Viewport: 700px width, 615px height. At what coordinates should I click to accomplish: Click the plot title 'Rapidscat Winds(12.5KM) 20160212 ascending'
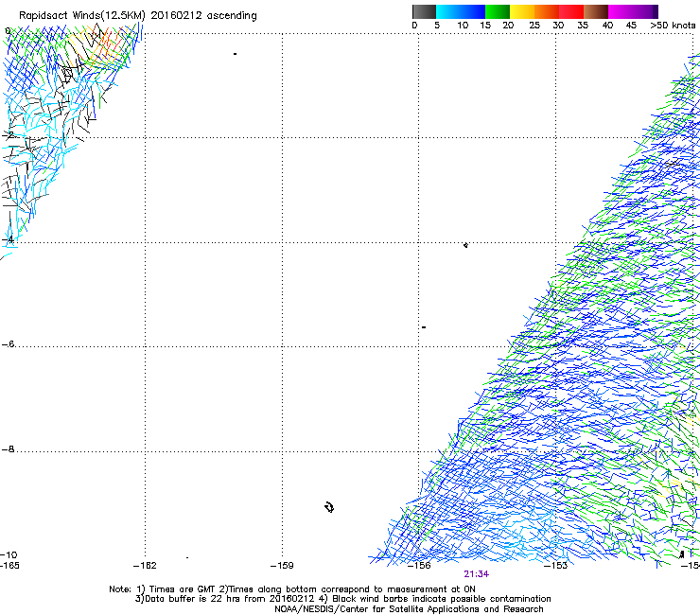pos(138,16)
